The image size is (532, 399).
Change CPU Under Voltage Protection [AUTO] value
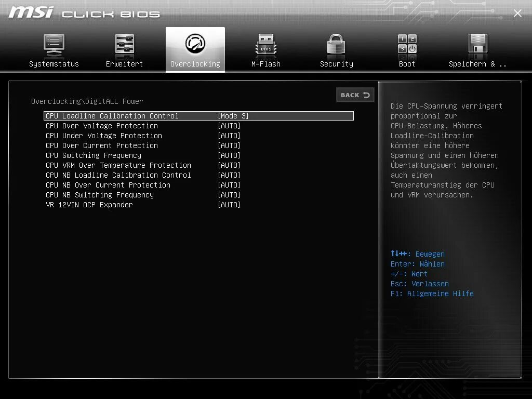229,136
